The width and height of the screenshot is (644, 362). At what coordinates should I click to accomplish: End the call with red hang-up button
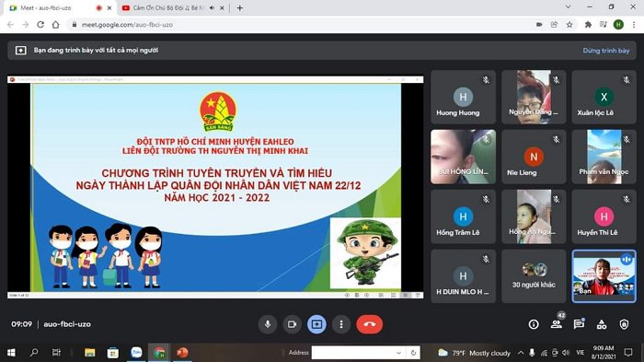(370, 324)
